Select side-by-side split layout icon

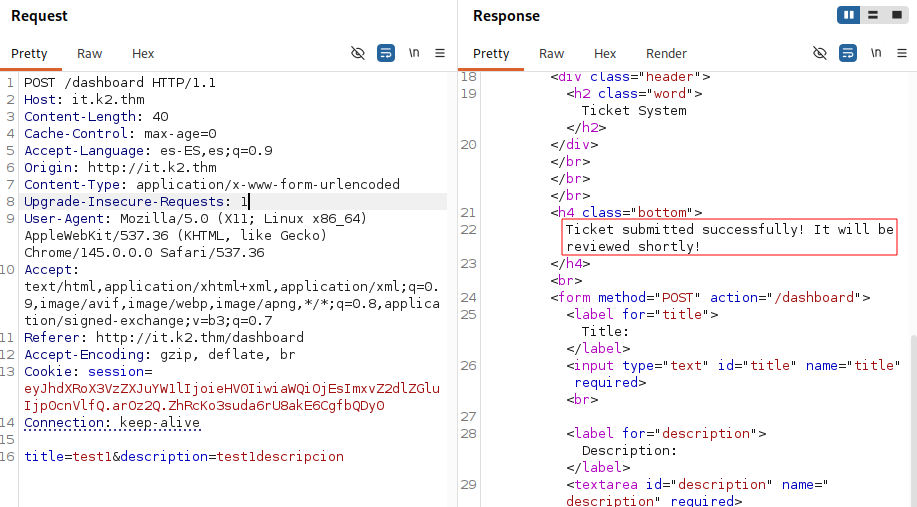[x=849, y=15]
